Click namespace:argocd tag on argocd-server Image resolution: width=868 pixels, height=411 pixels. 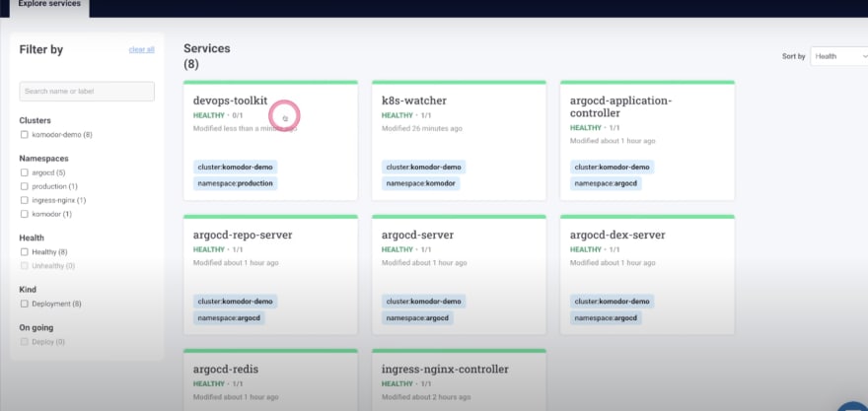coord(417,318)
